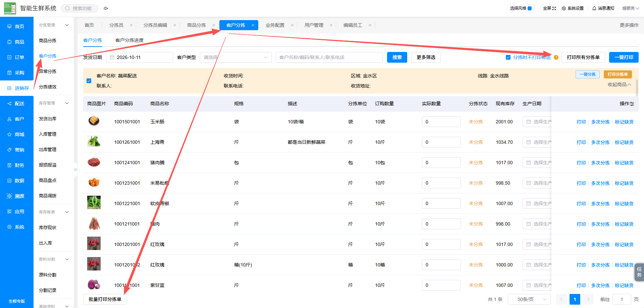Image resolution: width=644 pixels, height=308 pixels.
Task: Close the 分拣员编辑 tab
Action: click(175, 25)
